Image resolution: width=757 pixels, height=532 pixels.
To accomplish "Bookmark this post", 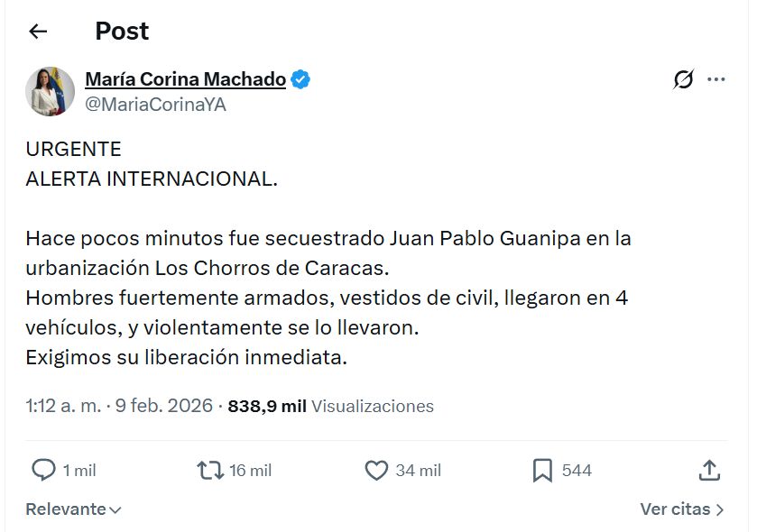I will tap(541, 470).
